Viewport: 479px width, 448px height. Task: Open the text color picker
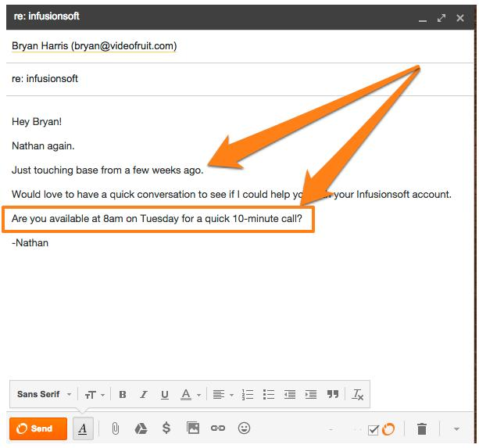191,395
